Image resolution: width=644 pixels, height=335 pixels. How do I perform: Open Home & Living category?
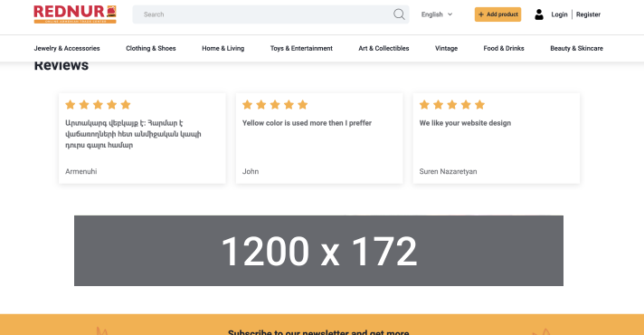[223, 48]
